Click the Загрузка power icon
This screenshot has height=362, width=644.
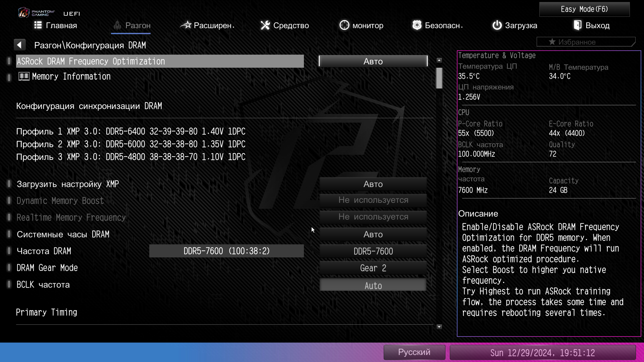coord(497,25)
